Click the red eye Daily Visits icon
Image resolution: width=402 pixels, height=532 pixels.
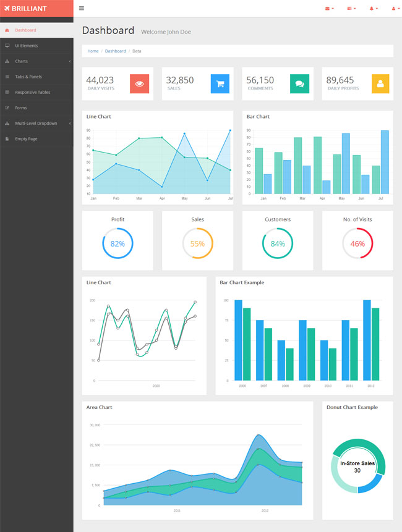tap(140, 84)
